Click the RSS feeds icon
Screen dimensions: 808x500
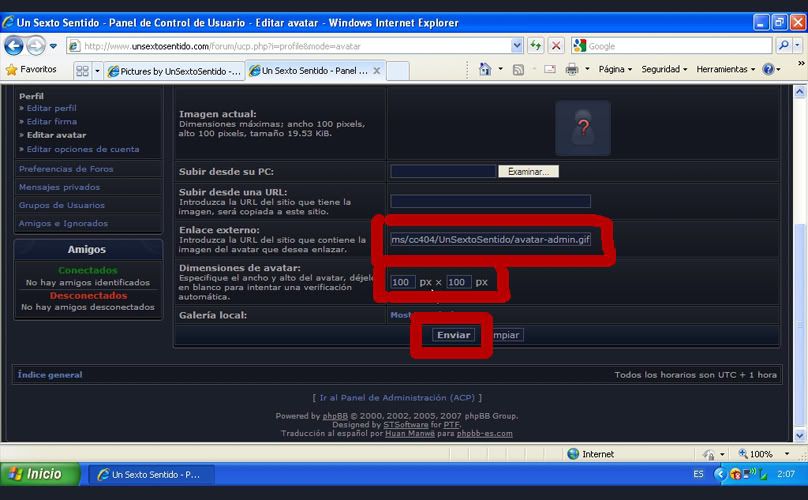518,70
